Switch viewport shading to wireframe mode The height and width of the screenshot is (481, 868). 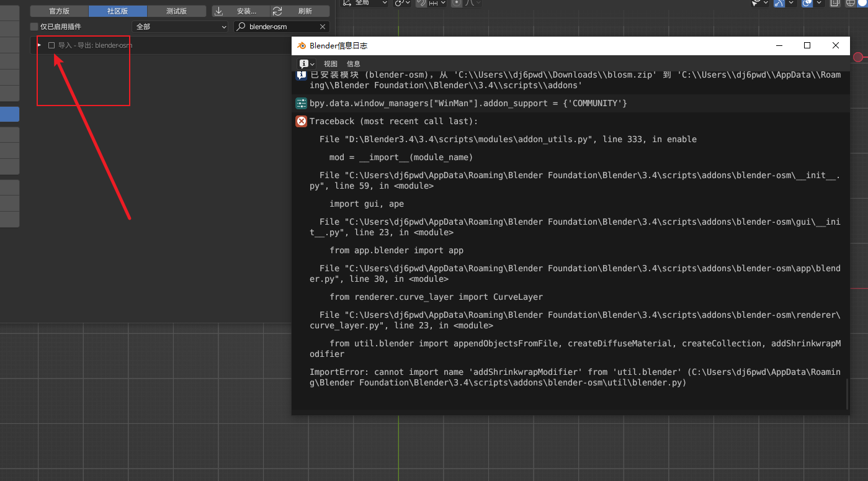click(x=850, y=4)
